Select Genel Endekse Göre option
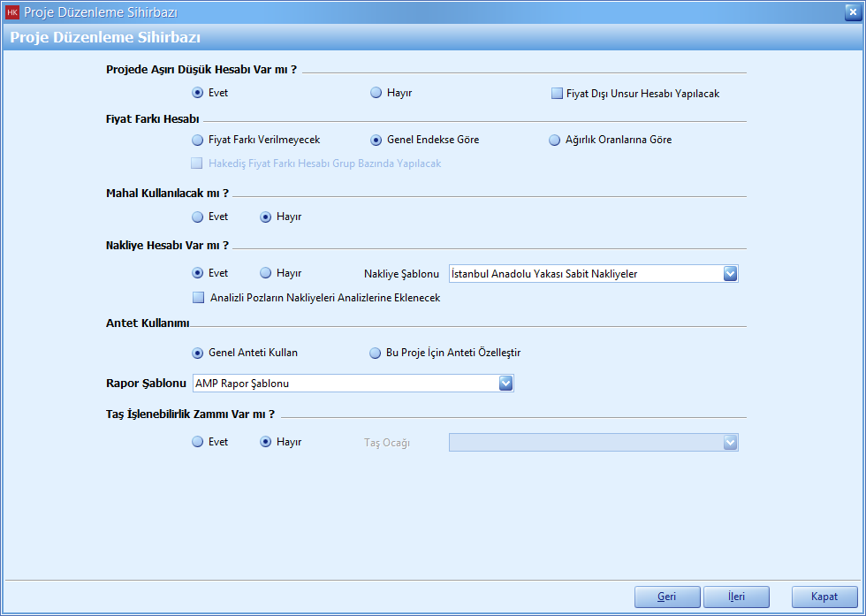The width and height of the screenshot is (866, 616). point(376,140)
